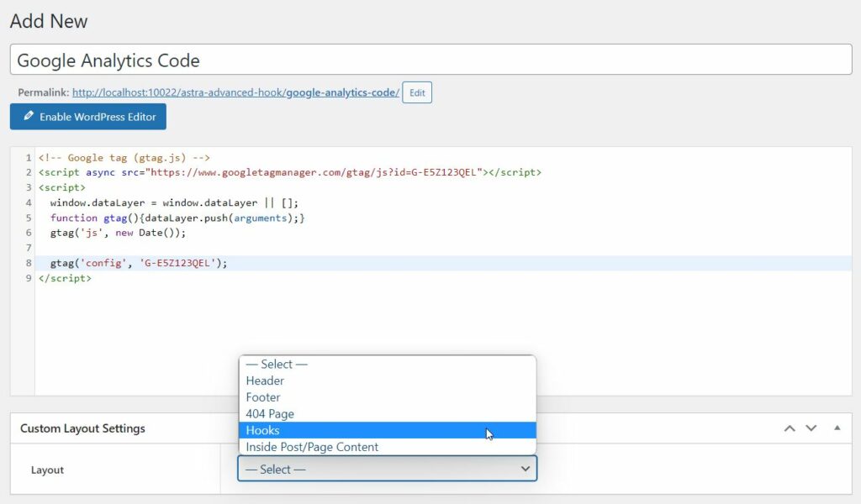The width and height of the screenshot is (861, 504).
Task: Expand the — Select — layout combo box
Action: point(387,469)
